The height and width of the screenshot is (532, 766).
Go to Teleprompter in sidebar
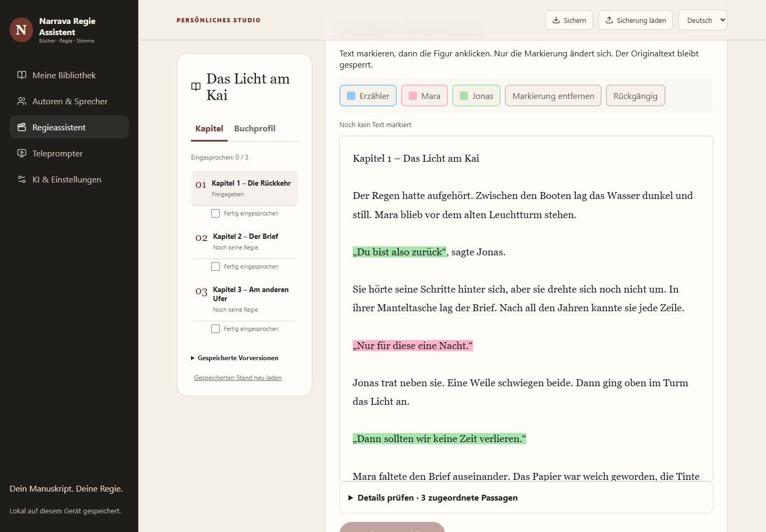point(69,153)
